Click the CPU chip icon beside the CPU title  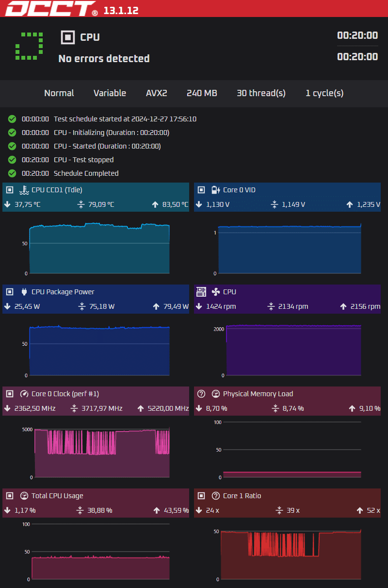(x=68, y=37)
